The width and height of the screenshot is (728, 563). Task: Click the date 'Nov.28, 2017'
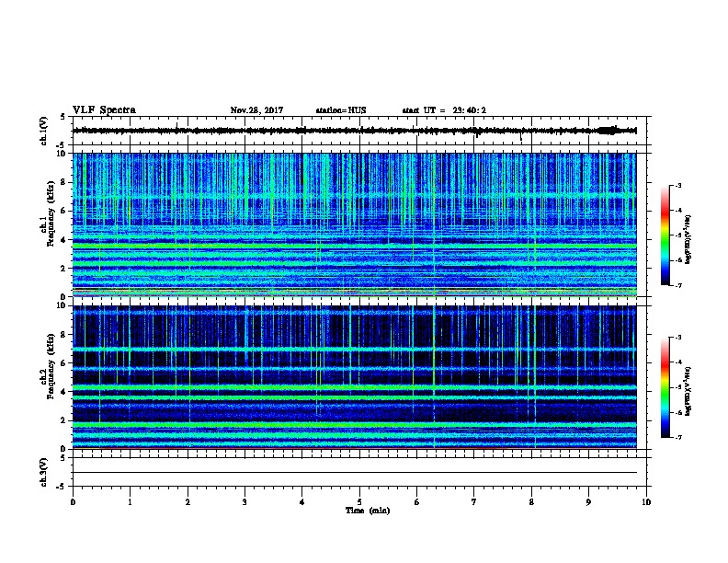click(x=256, y=110)
